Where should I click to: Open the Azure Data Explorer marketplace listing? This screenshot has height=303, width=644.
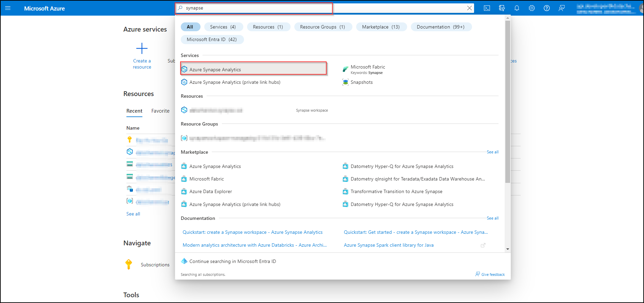tap(211, 191)
